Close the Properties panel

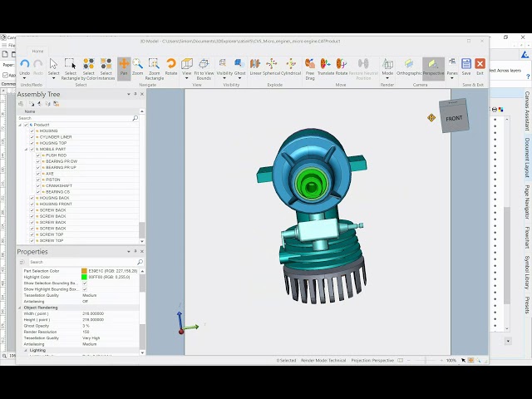point(142,251)
